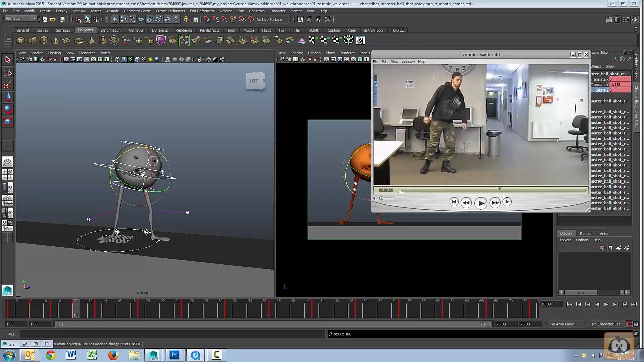Select the Rotate tool in the toolbox

tap(8, 110)
